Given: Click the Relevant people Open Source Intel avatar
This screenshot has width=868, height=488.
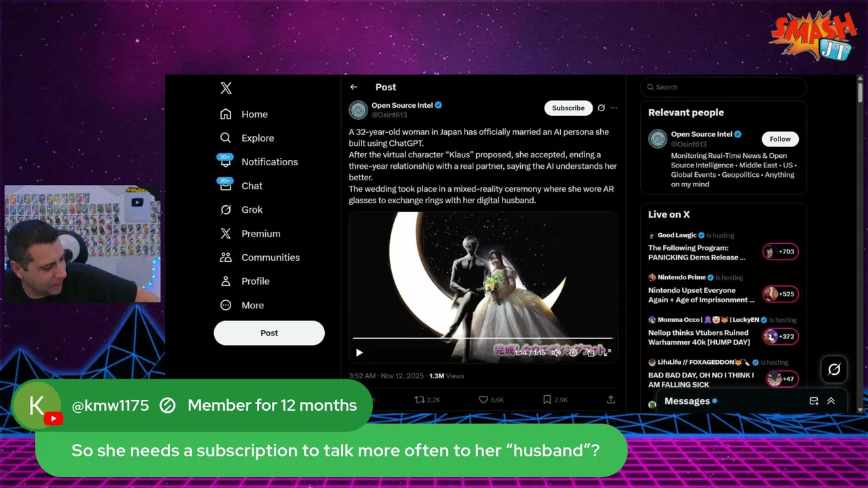Looking at the screenshot, I should point(658,139).
